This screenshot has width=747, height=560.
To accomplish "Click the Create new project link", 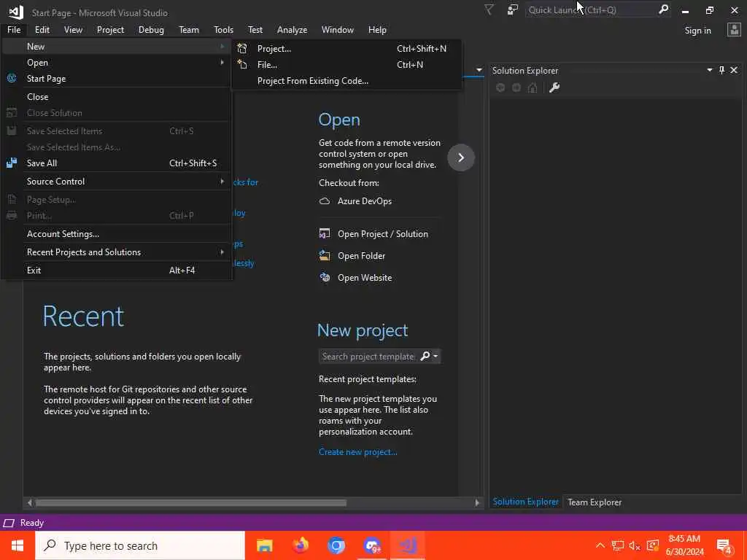I will tap(357, 452).
